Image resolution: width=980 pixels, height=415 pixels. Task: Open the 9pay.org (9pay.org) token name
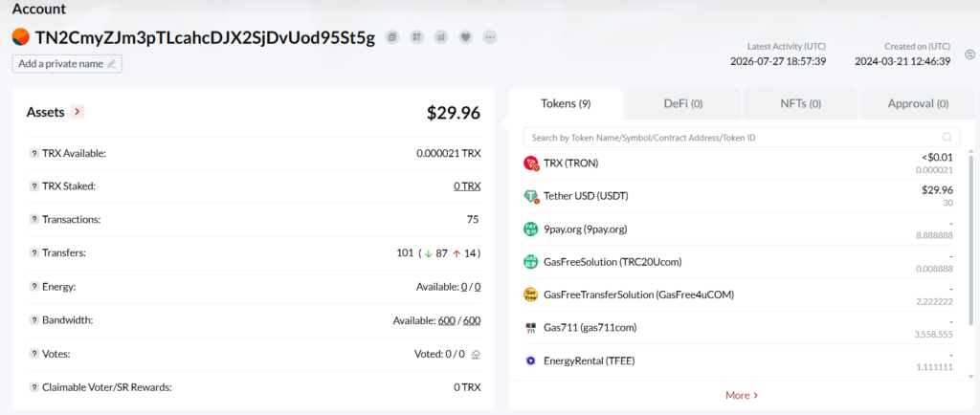[x=586, y=229]
